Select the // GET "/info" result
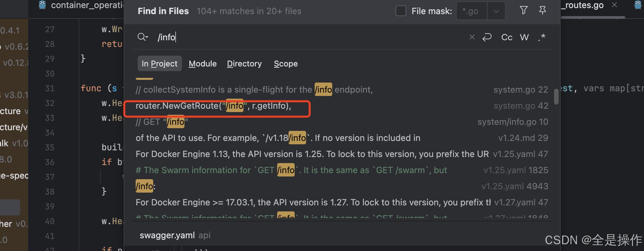This screenshot has width=644, height=251. pyautogui.click(x=342, y=122)
